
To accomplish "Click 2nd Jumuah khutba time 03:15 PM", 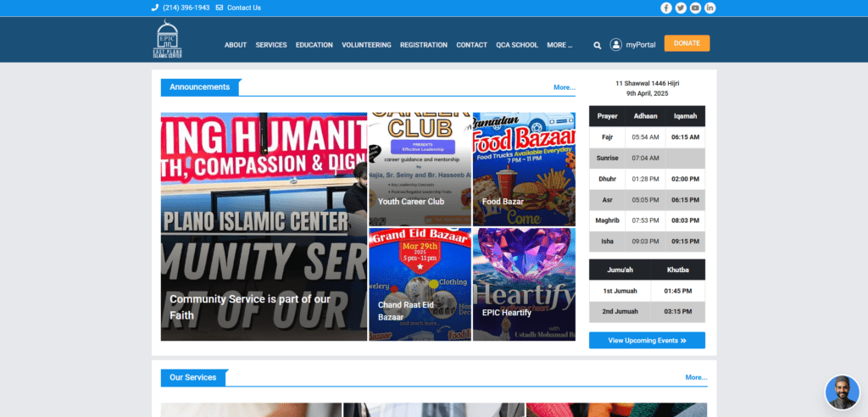I will point(678,312).
